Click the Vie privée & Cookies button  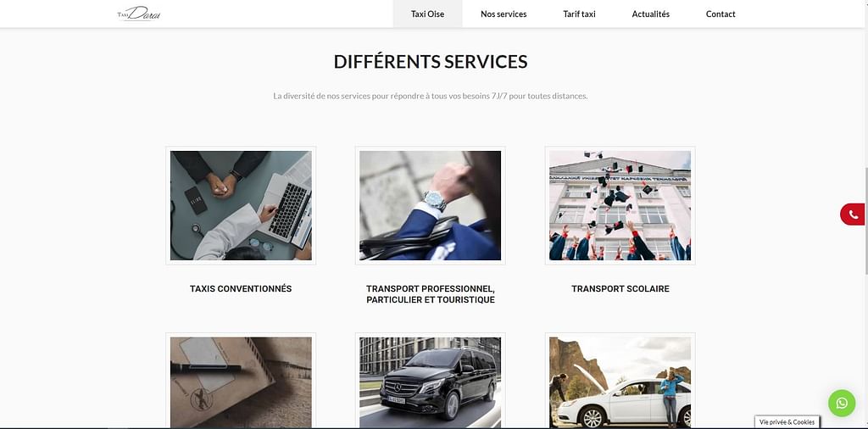pos(787,422)
